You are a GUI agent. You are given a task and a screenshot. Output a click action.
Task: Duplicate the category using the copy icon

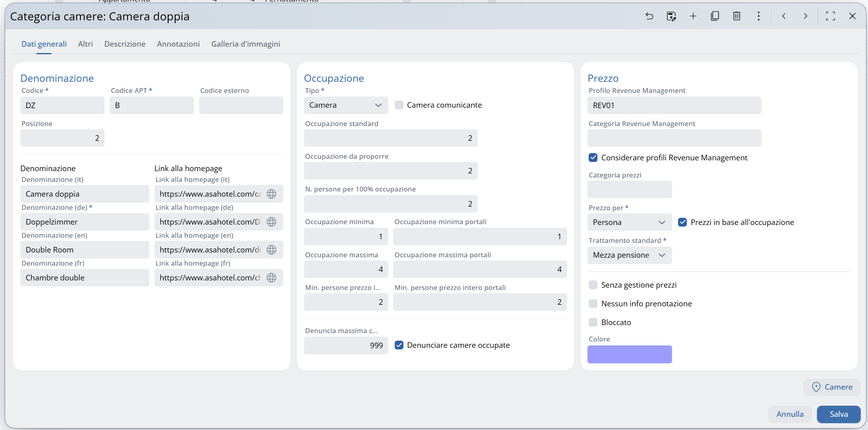click(x=715, y=16)
